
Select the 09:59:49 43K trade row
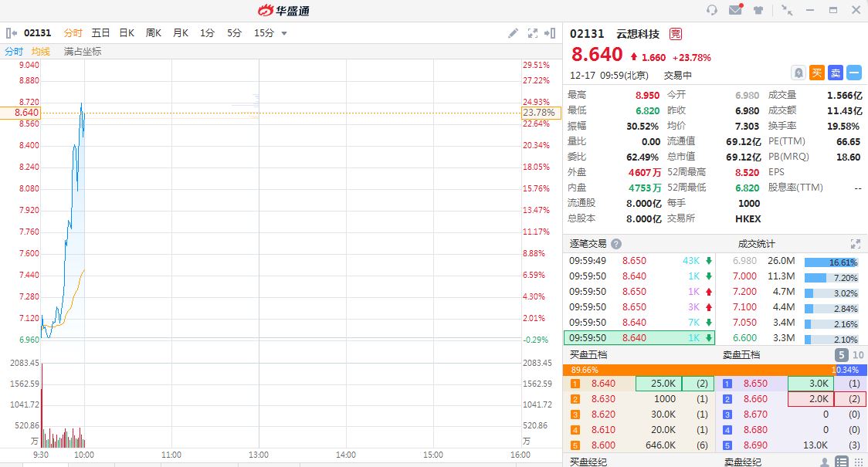(639, 261)
